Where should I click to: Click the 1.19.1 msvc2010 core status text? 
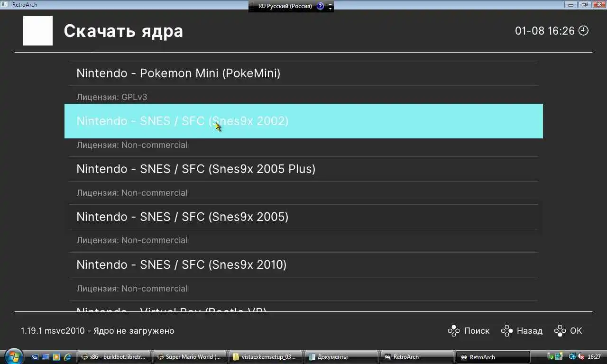pos(97,331)
